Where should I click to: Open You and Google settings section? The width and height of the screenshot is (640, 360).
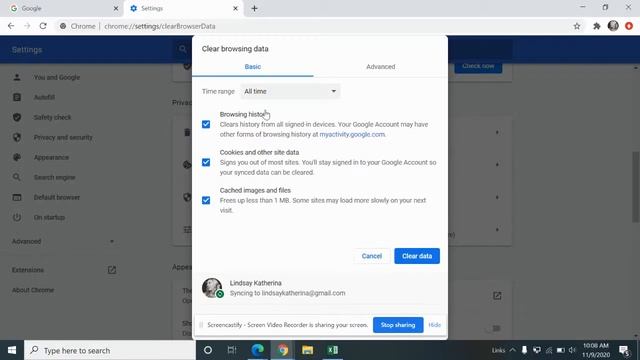coord(57,77)
